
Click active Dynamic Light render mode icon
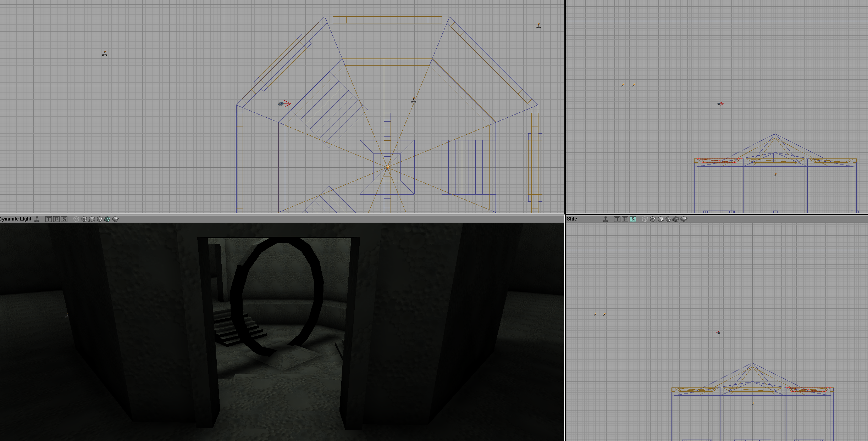pyautogui.click(x=107, y=219)
